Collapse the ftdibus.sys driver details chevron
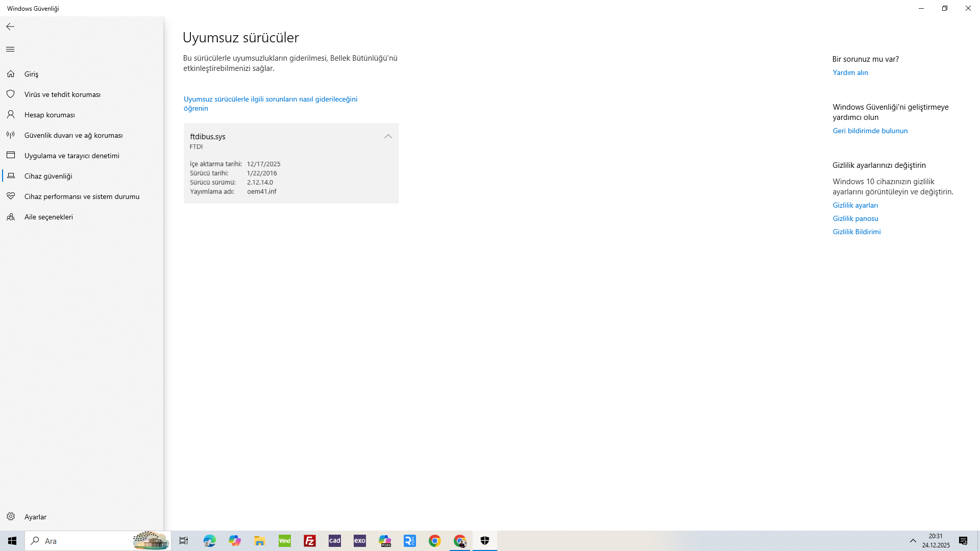This screenshot has height=551, width=980. pos(388,136)
